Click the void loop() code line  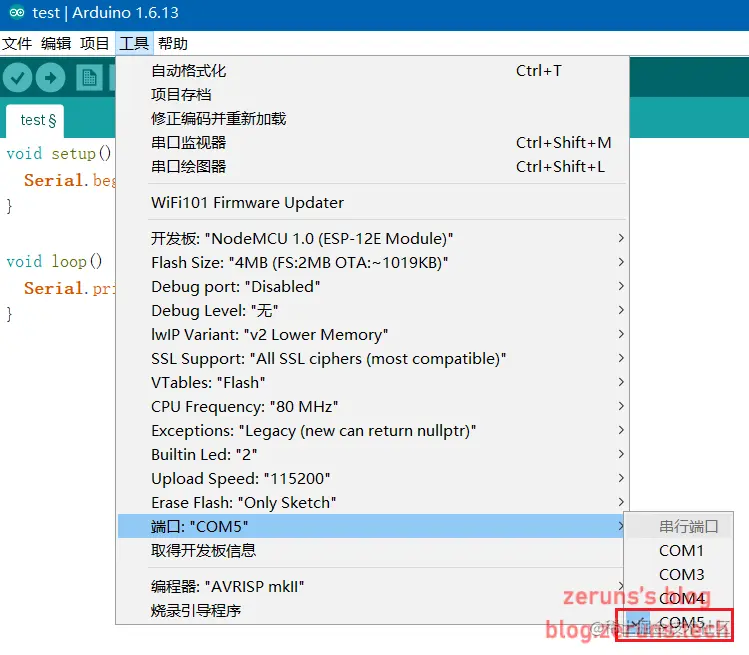[x=54, y=261]
